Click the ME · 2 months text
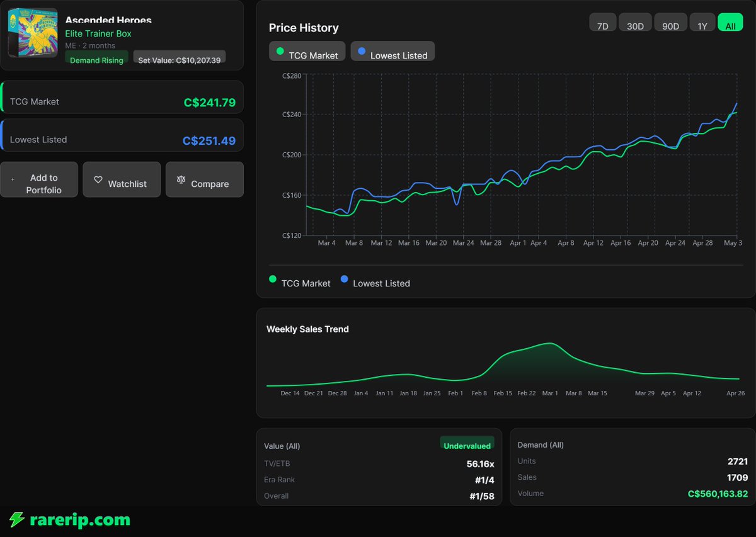Viewport: 756px width, 537px height. [90, 46]
